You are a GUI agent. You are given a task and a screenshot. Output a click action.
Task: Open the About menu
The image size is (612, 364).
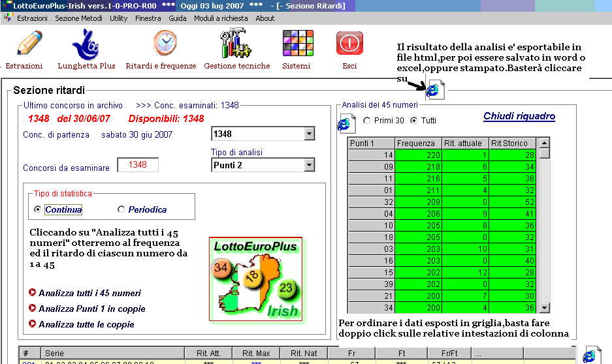265,18
